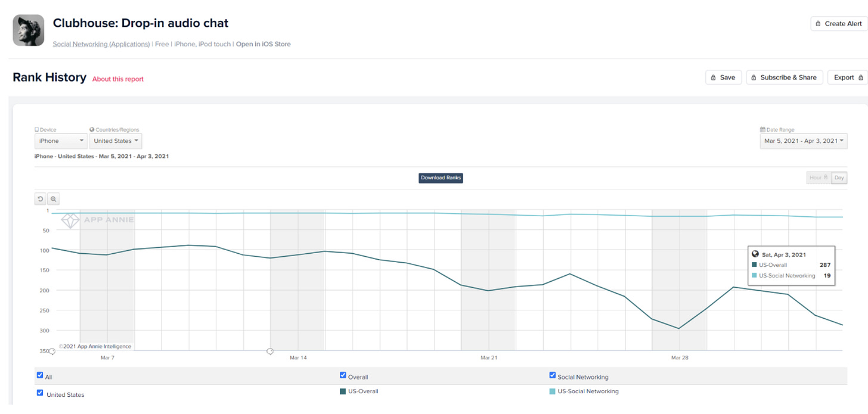Click the lock icon on Export button
868x414 pixels.
coord(860,78)
